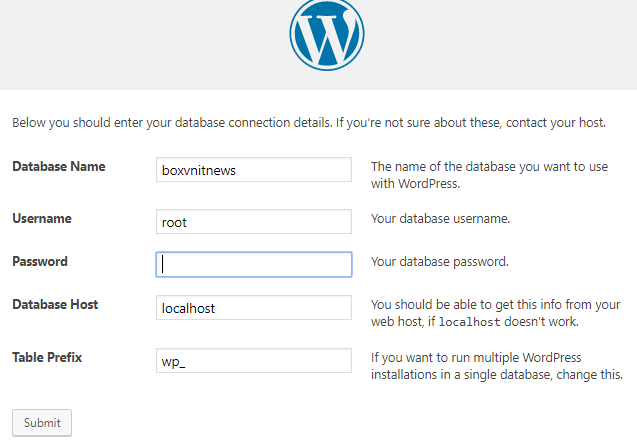Select the Database Host input box
The height and width of the screenshot is (446, 637).
(x=254, y=308)
